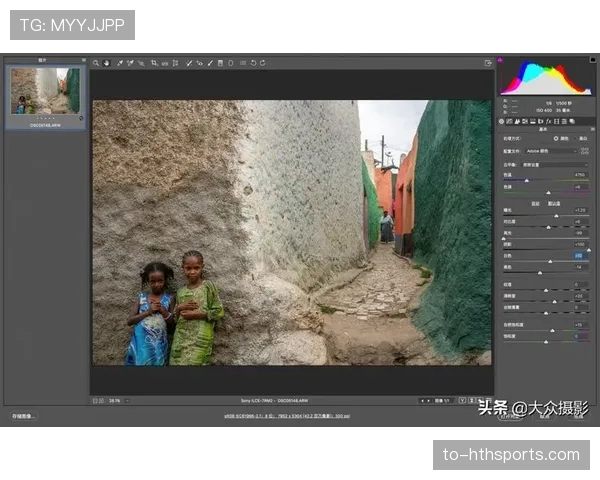The image size is (600, 480).
Task: Switch to the fx Effects tab
Action: click(548, 121)
